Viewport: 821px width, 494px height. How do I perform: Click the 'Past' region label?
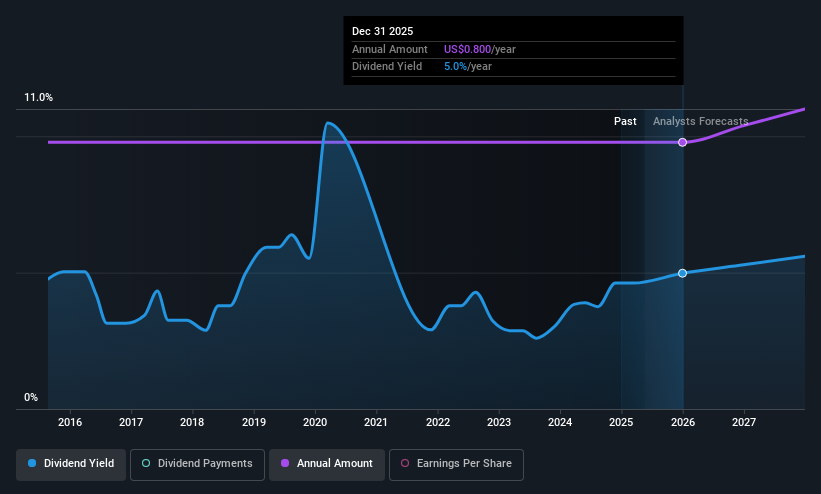click(x=625, y=122)
